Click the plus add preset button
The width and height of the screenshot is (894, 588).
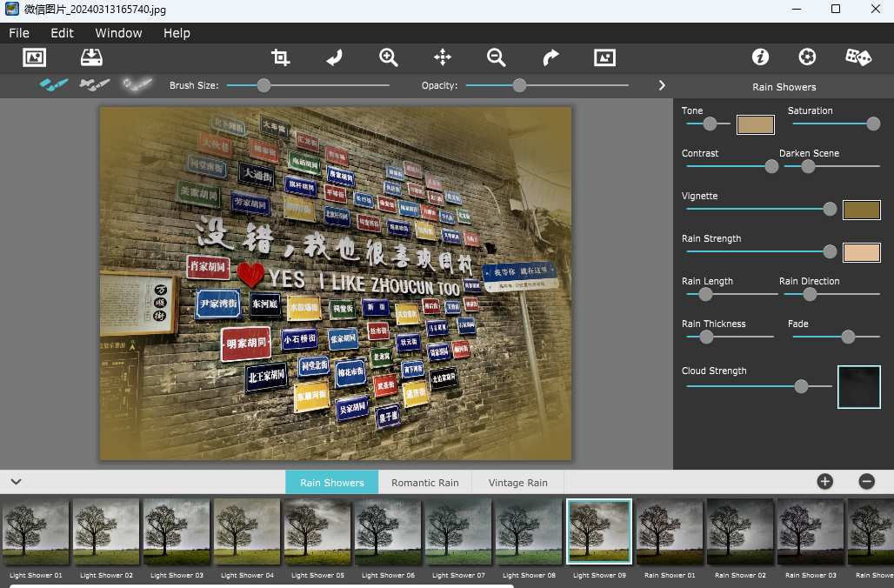point(824,481)
